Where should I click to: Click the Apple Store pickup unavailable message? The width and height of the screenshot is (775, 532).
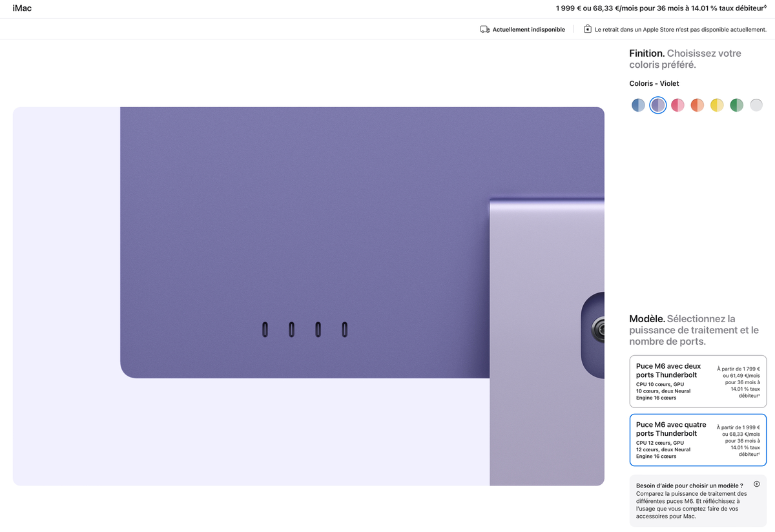(x=681, y=30)
